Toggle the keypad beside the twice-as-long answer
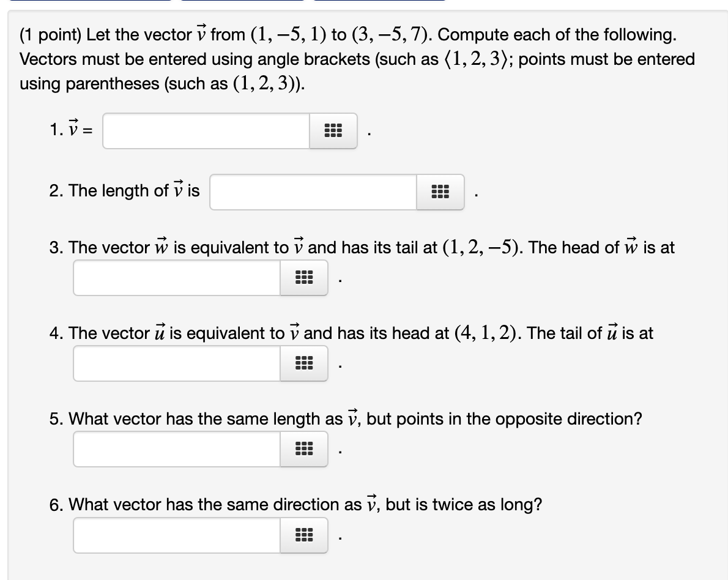 pyautogui.click(x=304, y=535)
